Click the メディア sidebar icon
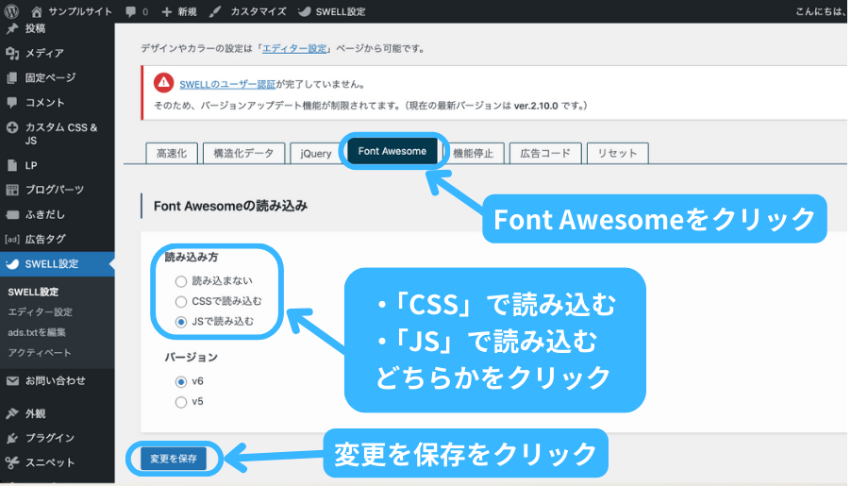 [12, 53]
